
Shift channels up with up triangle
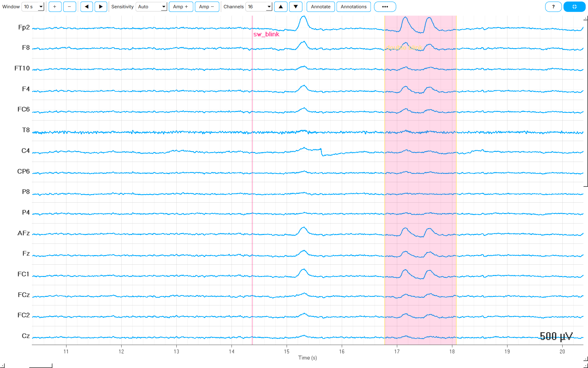281,7
